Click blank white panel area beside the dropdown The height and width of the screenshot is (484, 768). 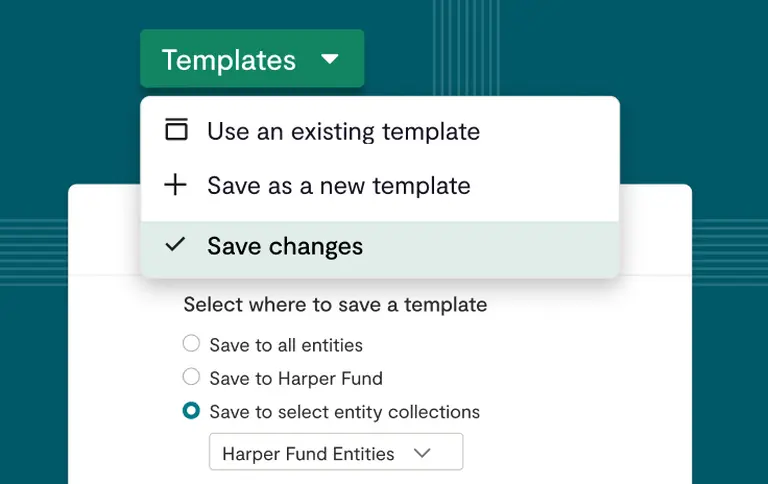(580, 440)
